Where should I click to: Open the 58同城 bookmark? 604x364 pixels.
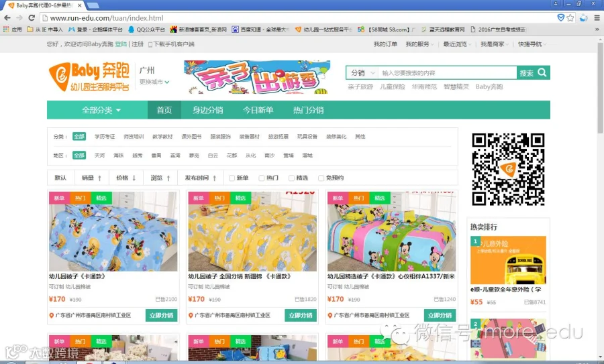click(x=386, y=29)
